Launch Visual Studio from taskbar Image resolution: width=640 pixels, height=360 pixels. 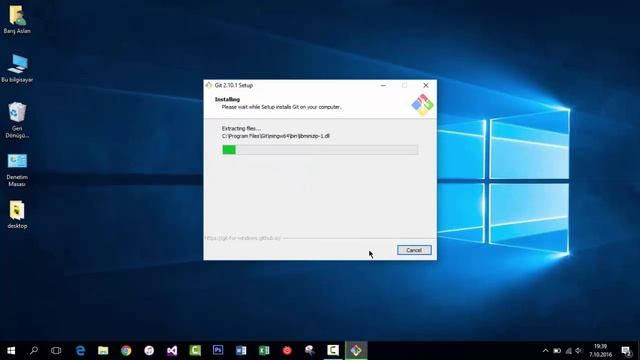pyautogui.click(x=172, y=351)
